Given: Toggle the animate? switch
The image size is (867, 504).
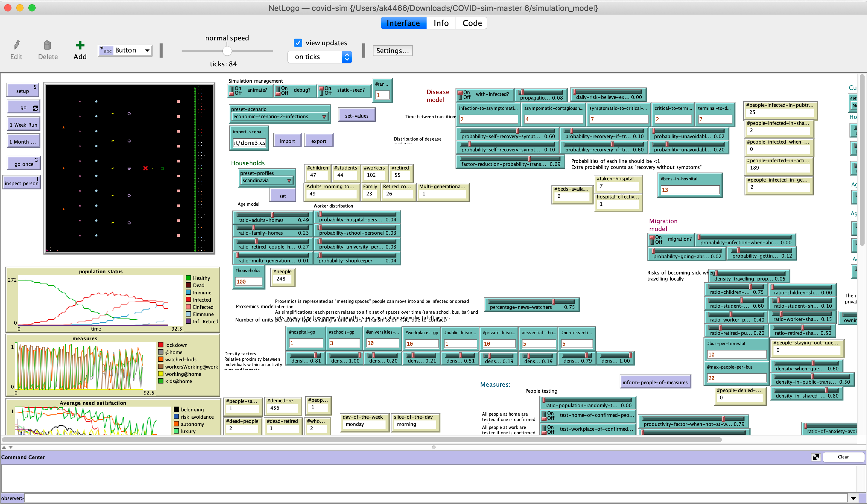Looking at the screenshot, I should (x=232, y=90).
